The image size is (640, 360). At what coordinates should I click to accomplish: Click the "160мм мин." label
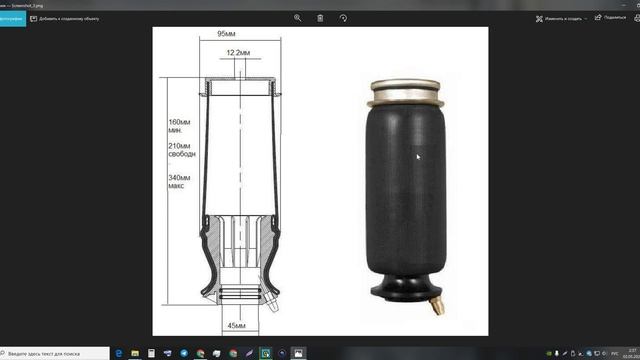point(179,126)
